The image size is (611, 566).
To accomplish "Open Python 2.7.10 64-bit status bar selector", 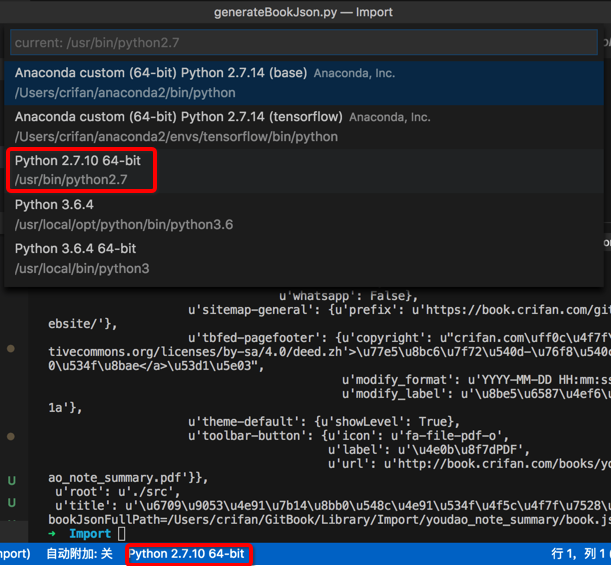I will (187, 554).
